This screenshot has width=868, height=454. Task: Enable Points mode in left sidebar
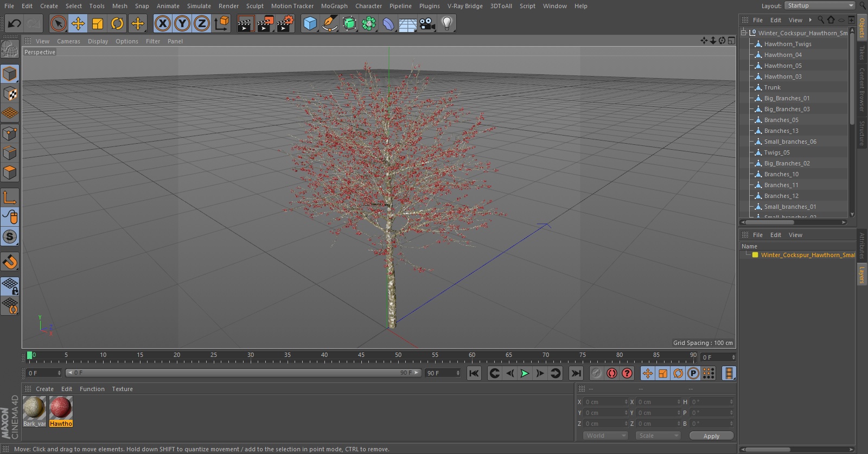(10, 133)
